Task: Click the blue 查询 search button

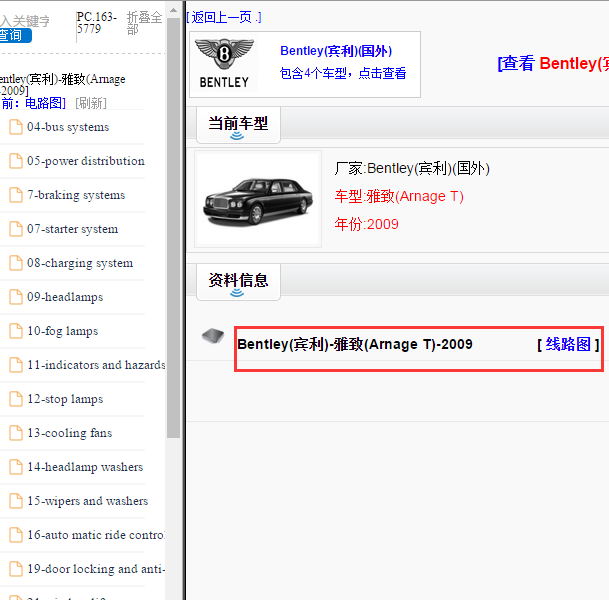Action: (15, 35)
